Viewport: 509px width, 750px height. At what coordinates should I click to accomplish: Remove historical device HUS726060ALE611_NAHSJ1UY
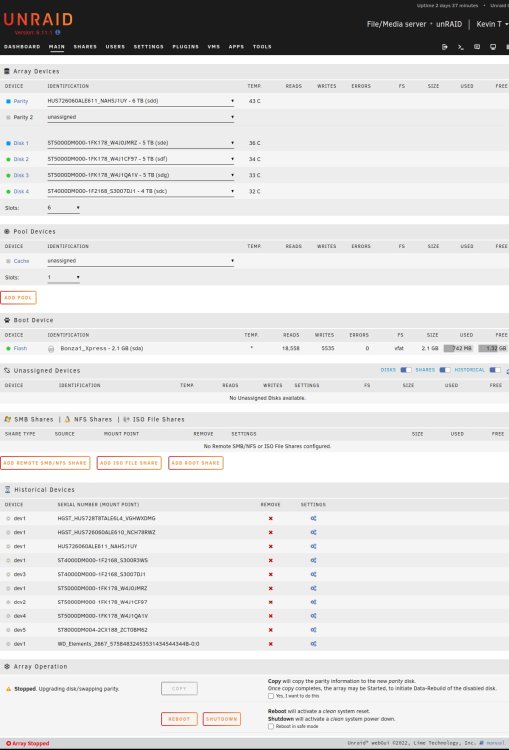point(271,546)
